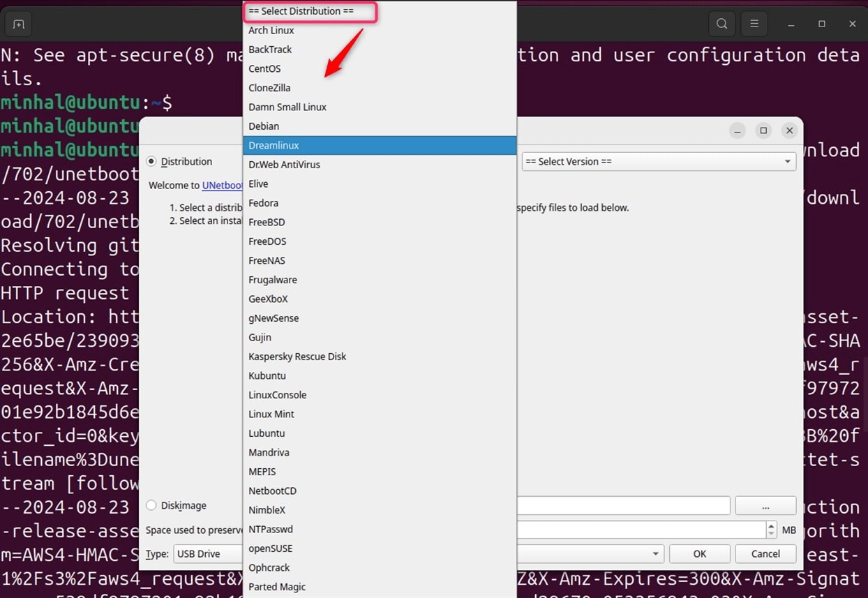Close the UNetbootin dialog
The width and height of the screenshot is (868, 598).
click(789, 130)
